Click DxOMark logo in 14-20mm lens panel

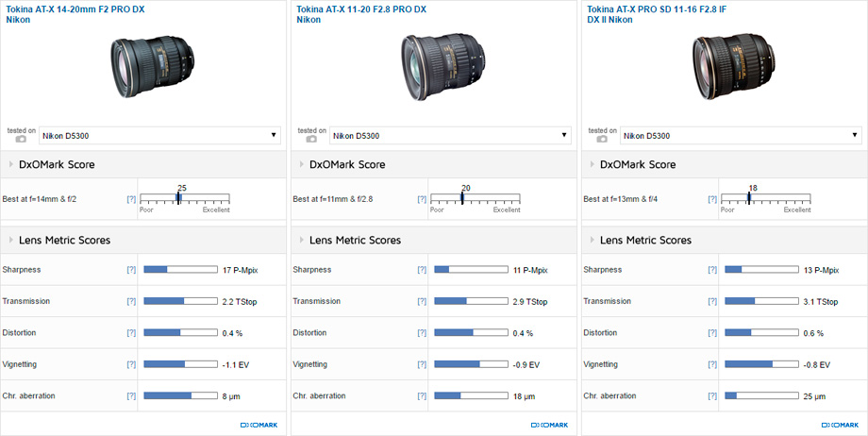coord(259,426)
